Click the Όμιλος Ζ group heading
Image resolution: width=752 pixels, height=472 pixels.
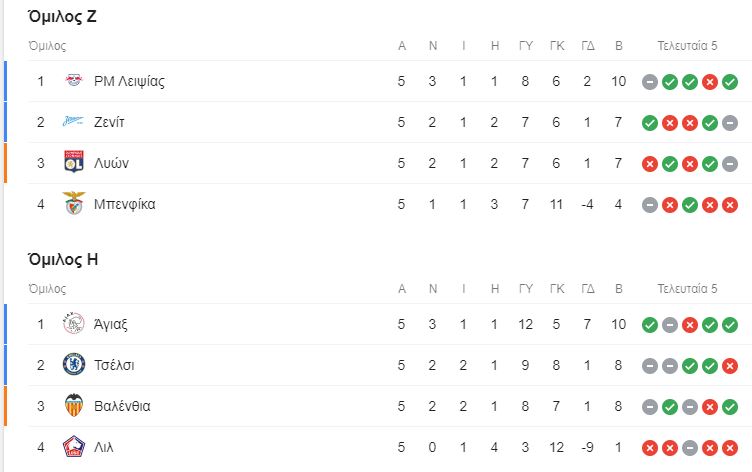tap(63, 17)
